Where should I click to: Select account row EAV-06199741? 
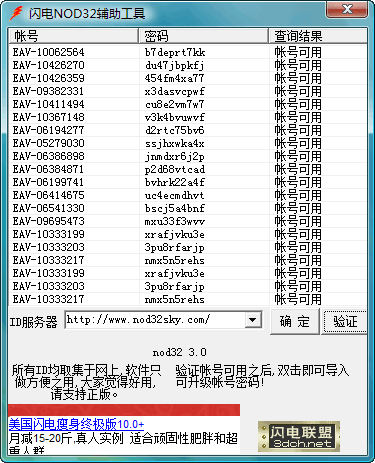[188, 182]
